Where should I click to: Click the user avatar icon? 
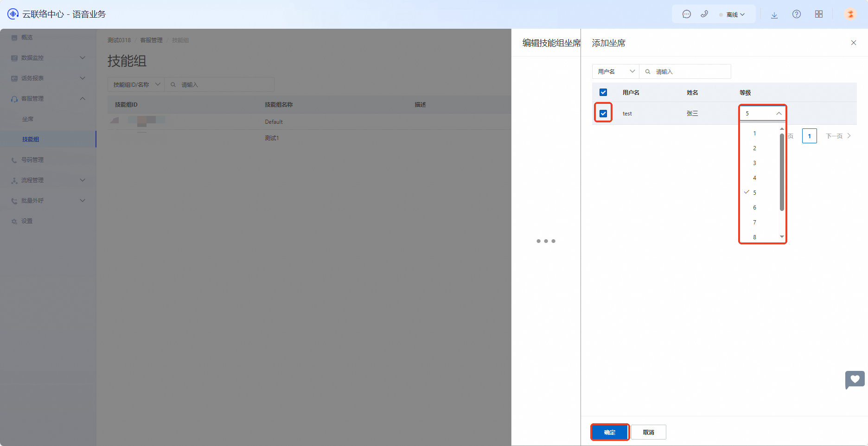[850, 14]
